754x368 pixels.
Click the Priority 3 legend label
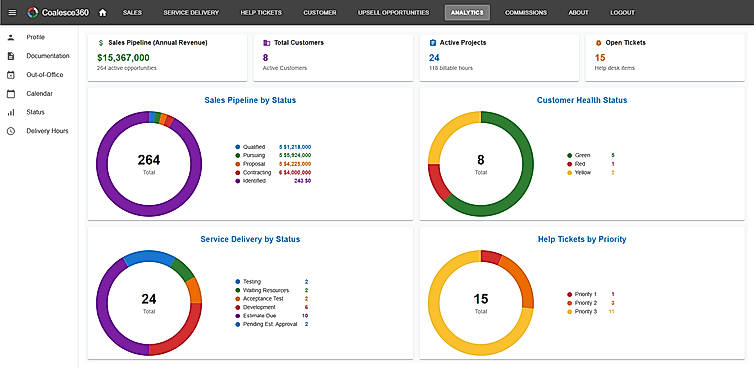pyautogui.click(x=586, y=312)
